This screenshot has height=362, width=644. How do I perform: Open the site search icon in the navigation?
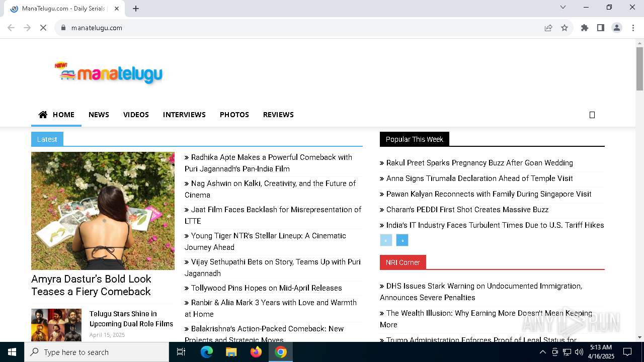592,115
